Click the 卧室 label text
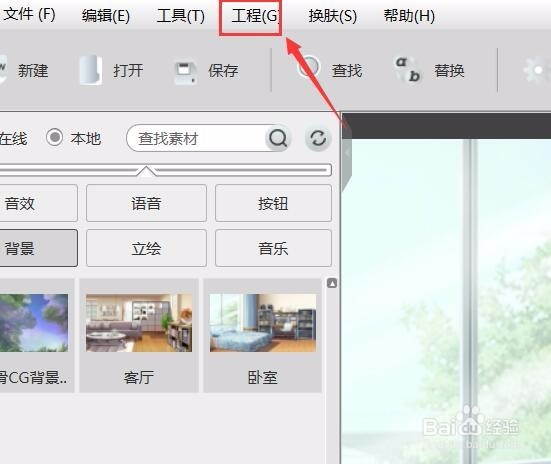The image size is (551, 464). (x=262, y=378)
